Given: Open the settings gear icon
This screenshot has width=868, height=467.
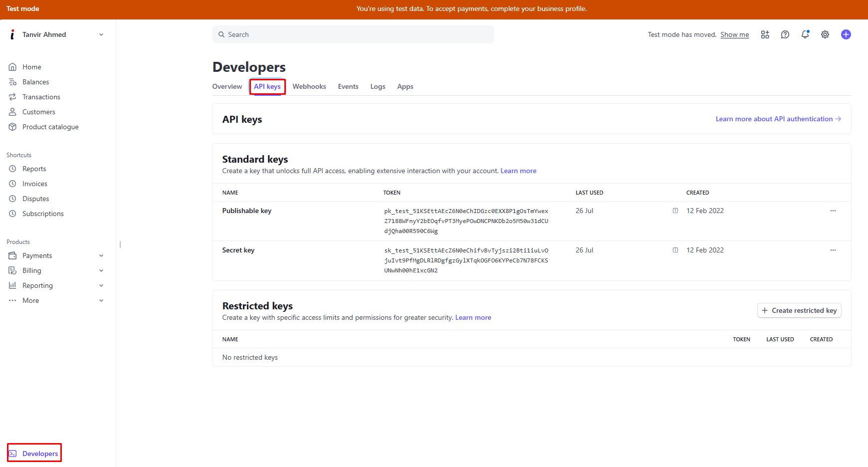Looking at the screenshot, I should (x=825, y=34).
